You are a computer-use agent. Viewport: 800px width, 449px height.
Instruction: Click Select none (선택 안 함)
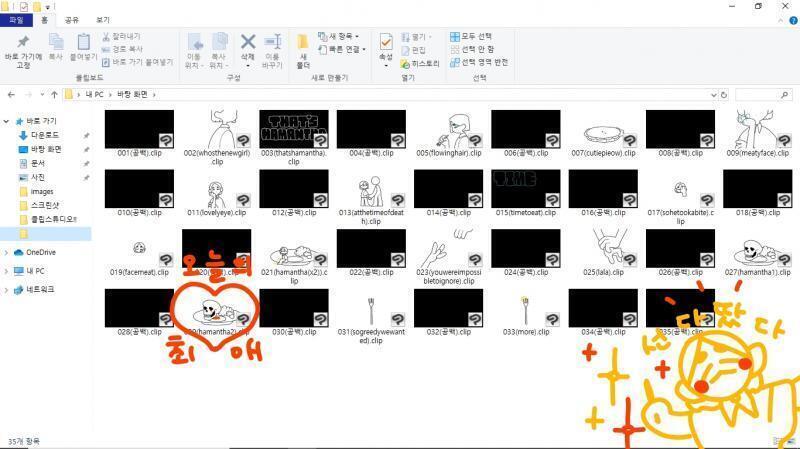(472, 49)
